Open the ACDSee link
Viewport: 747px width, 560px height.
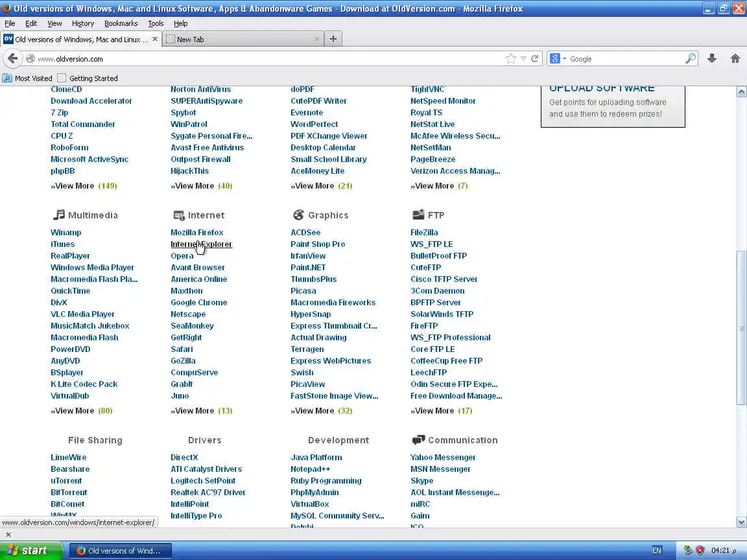click(x=305, y=233)
